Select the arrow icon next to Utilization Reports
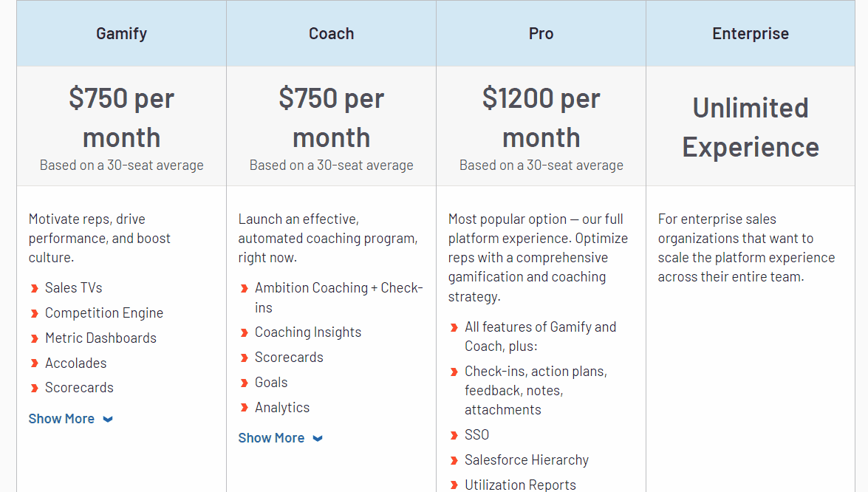The height and width of the screenshot is (492, 868). pyautogui.click(x=453, y=485)
